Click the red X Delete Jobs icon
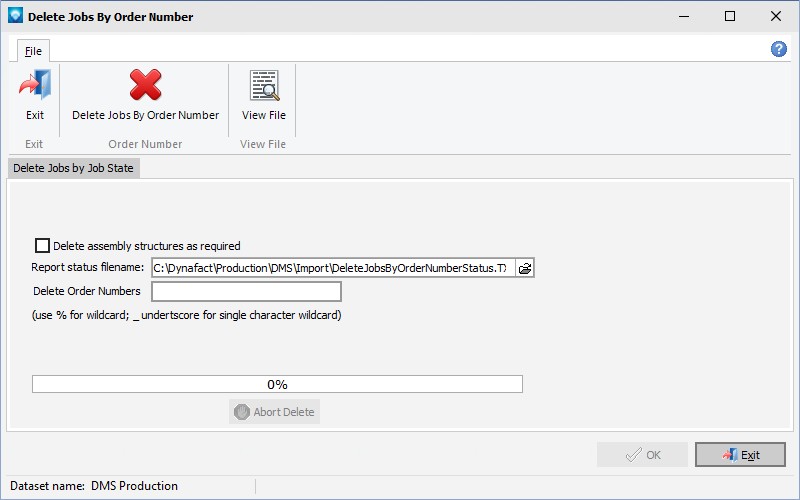 click(x=145, y=85)
